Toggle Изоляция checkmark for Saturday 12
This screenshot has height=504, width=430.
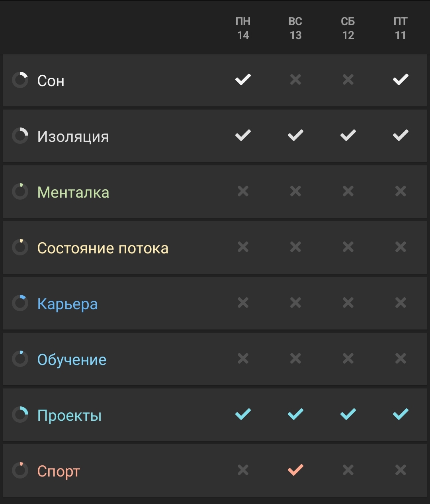[x=348, y=135]
